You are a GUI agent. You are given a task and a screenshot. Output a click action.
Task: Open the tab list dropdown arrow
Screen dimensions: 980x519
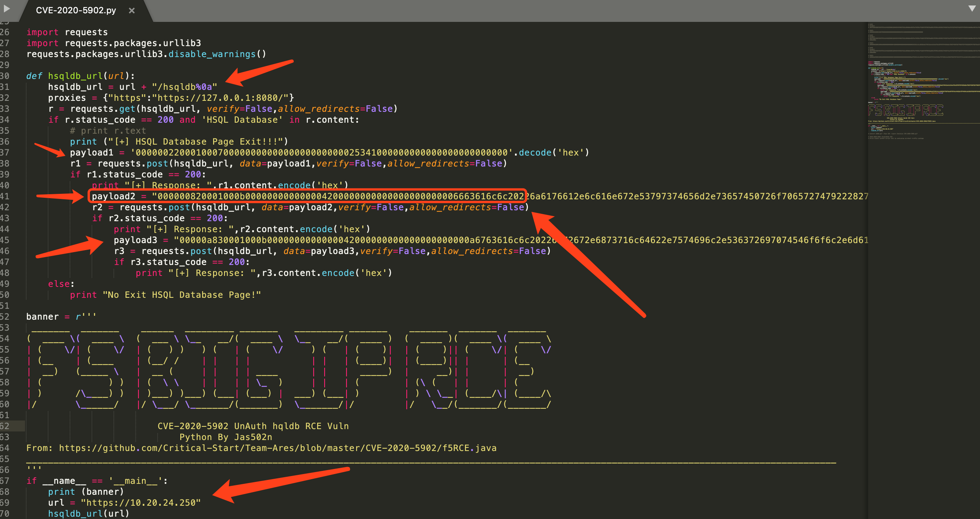[972, 9]
